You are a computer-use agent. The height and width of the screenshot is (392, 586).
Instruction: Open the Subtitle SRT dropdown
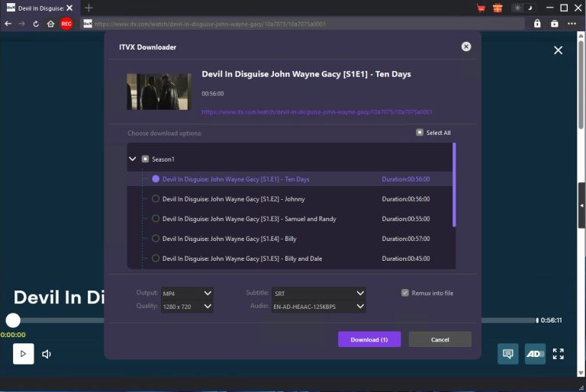(318, 294)
